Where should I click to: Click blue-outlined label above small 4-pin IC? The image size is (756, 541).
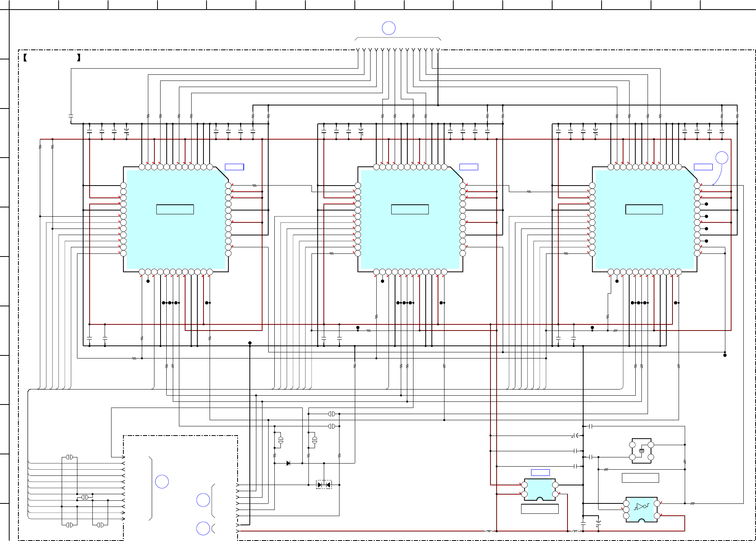[540, 472]
